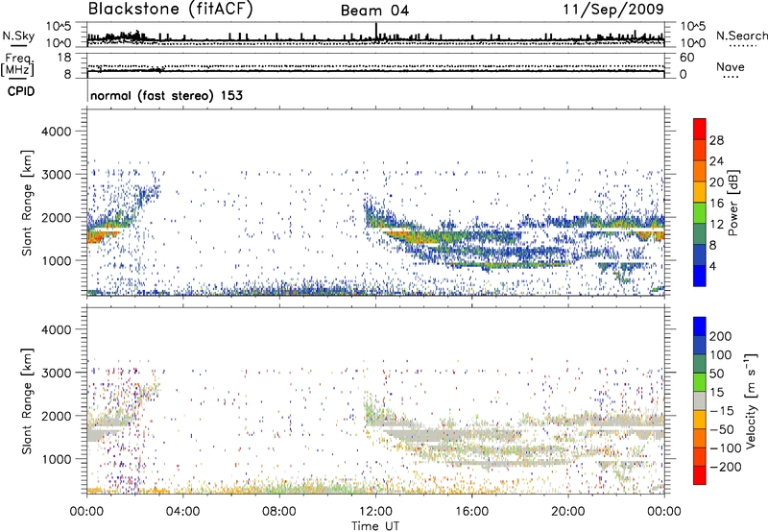Click the red bottom velocity colorbar swatch
This screenshot has width=768, height=532.
point(700,475)
